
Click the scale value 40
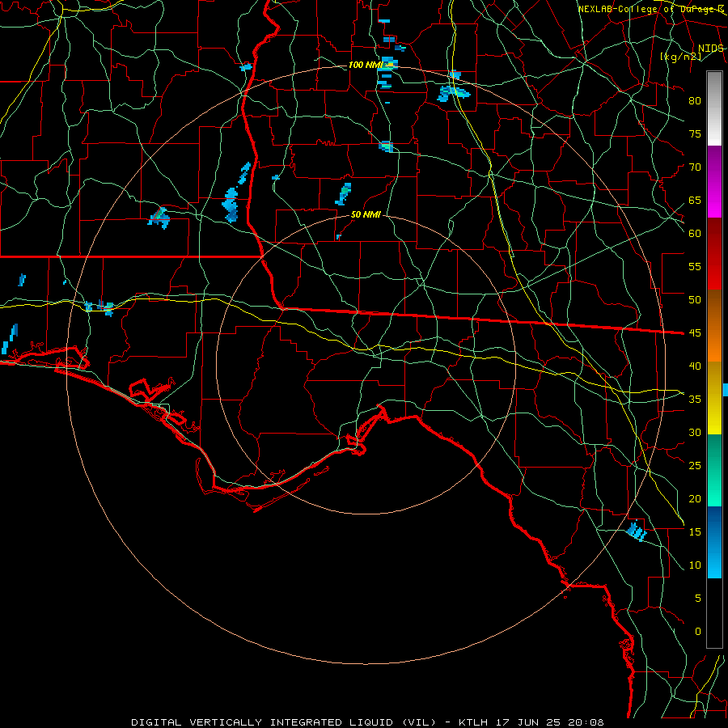pos(695,366)
